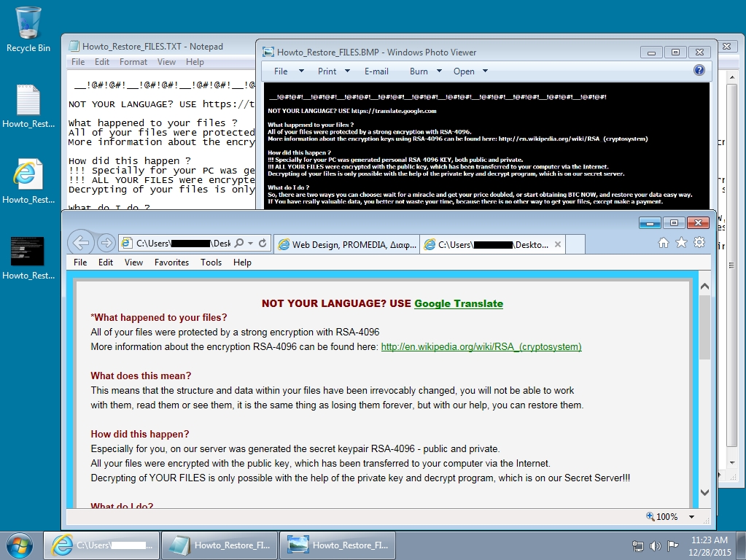This screenshot has height=560, width=746.
Task: Click the volume speaker tray icon
Action: click(655, 545)
